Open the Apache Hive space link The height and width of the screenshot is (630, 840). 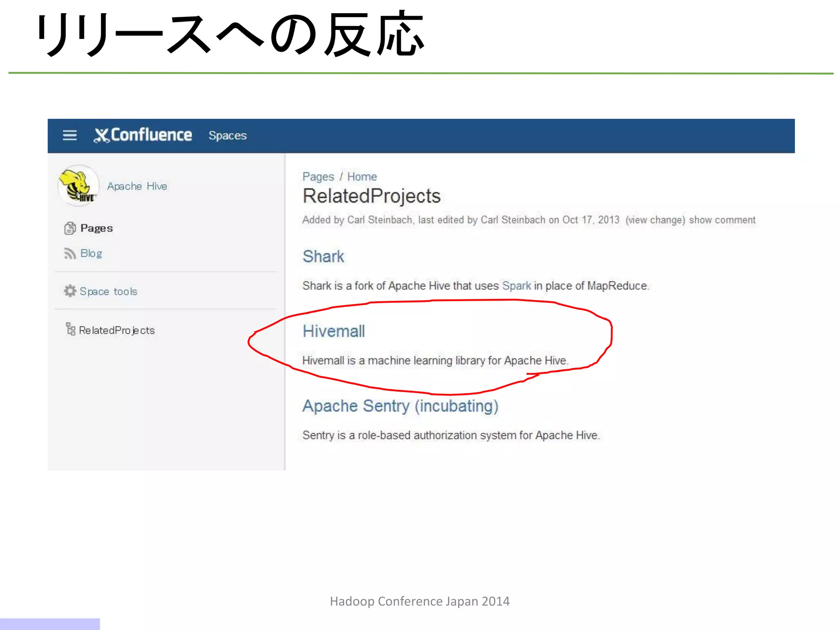(137, 186)
